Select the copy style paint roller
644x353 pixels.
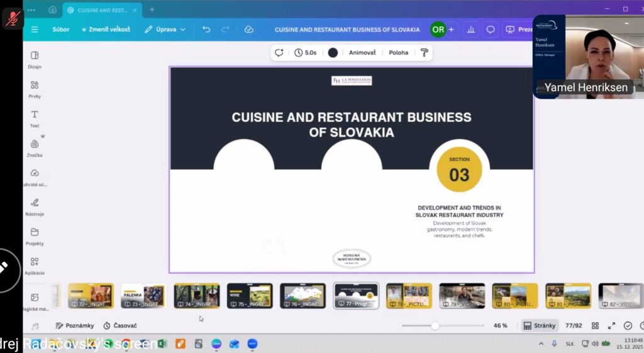click(424, 53)
